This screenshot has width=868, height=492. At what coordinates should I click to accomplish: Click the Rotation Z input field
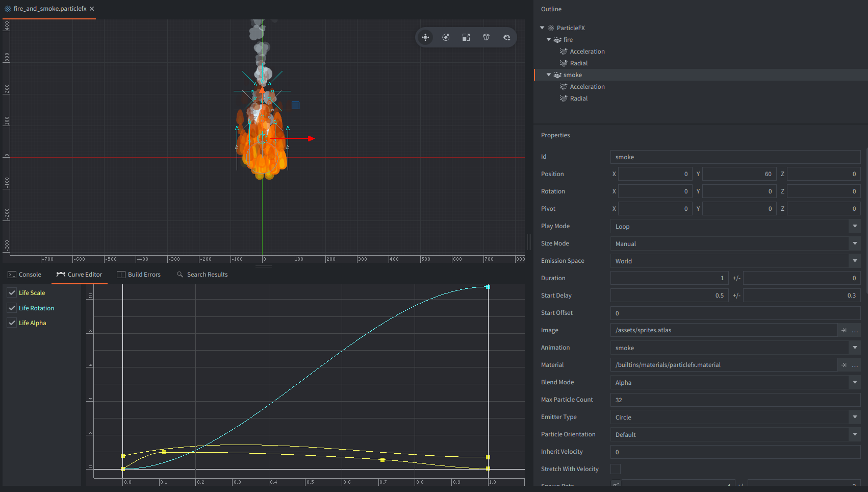[x=824, y=191]
